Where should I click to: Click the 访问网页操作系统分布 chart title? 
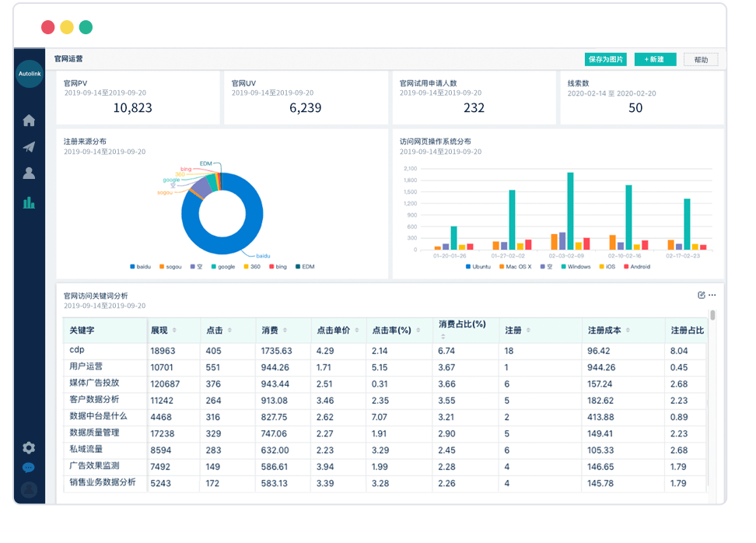[436, 142]
